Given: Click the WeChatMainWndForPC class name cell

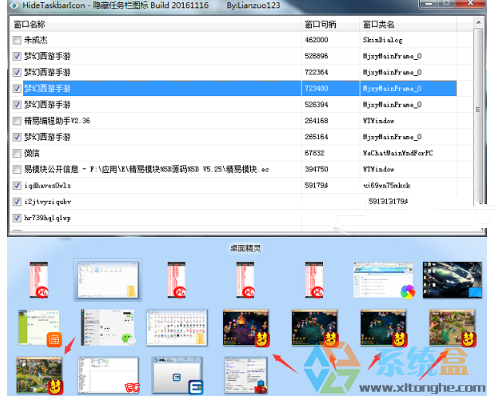Looking at the screenshot, I should coord(398,153).
